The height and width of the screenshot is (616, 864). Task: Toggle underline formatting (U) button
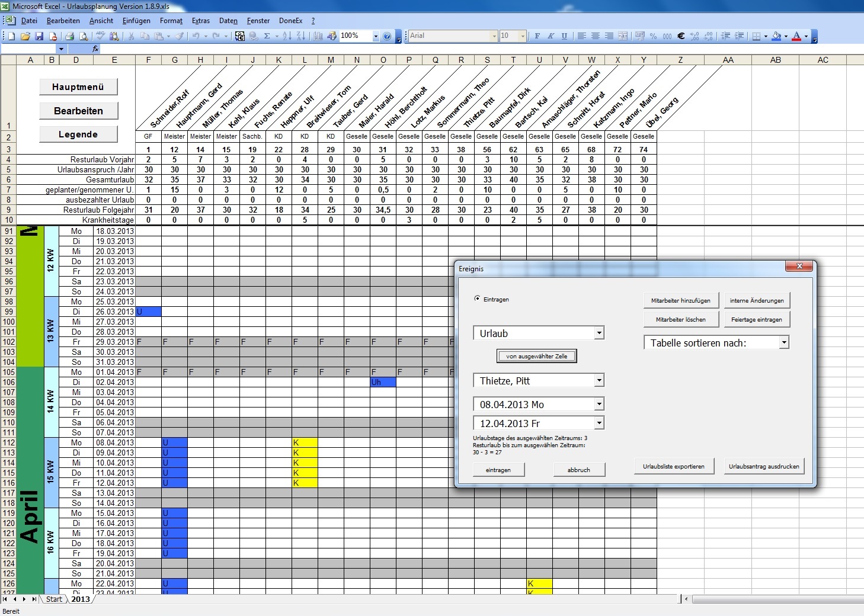click(564, 36)
